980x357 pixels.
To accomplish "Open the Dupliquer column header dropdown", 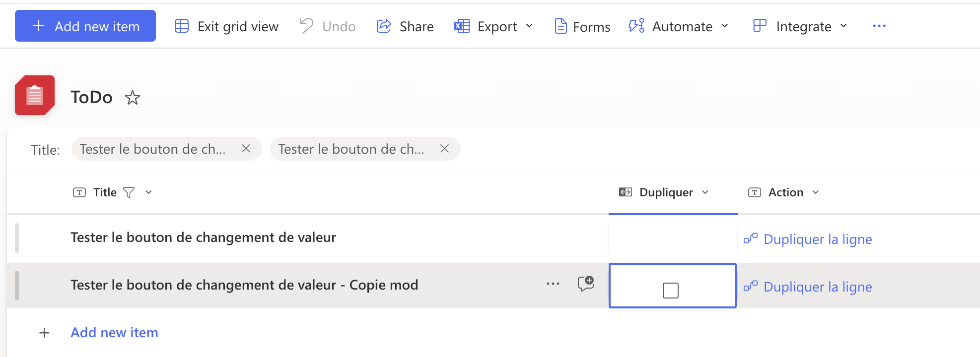I will pyautogui.click(x=705, y=192).
